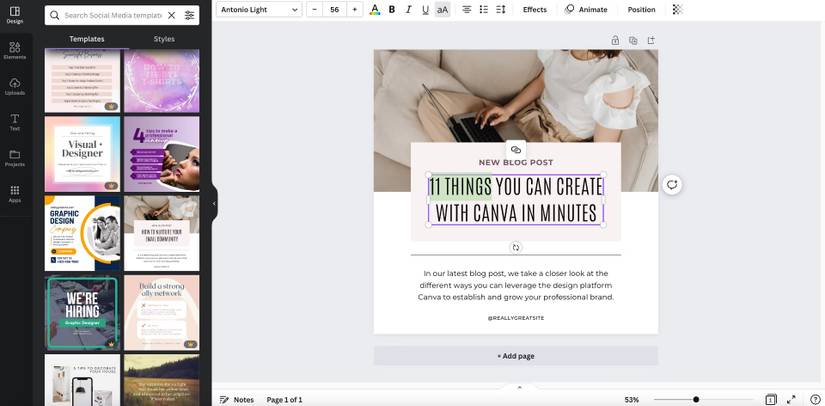Switch to the Templates tab
Screen dimensions: 825x406
(x=87, y=39)
